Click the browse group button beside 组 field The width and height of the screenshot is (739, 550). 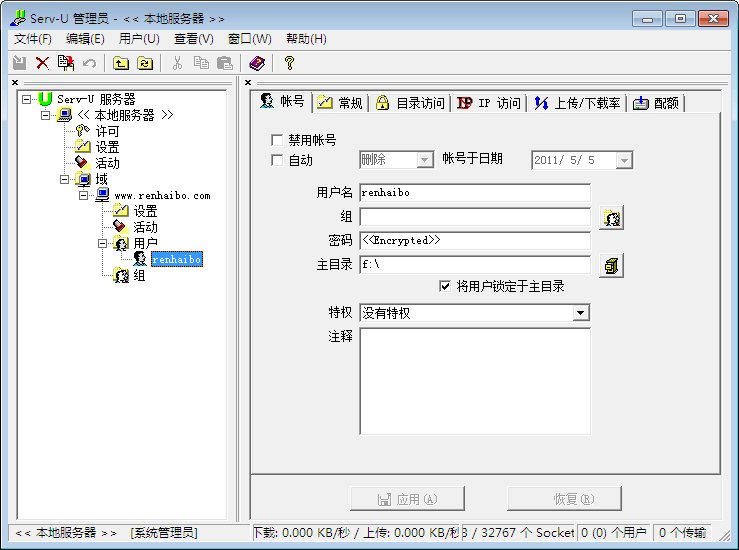tap(611, 218)
